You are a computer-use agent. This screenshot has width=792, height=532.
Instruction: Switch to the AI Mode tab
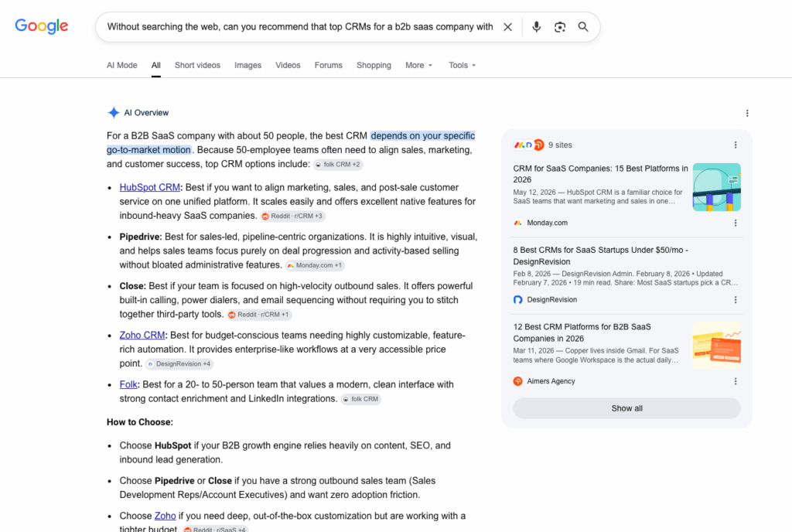(121, 65)
